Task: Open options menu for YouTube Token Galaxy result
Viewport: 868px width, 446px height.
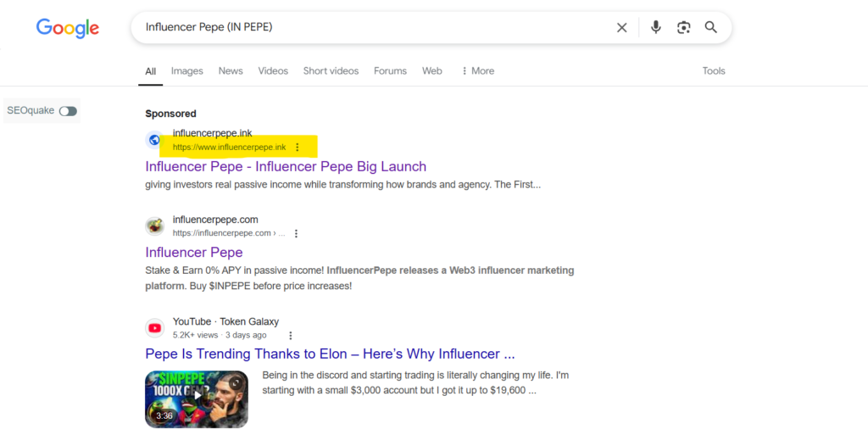Action: pyautogui.click(x=291, y=336)
